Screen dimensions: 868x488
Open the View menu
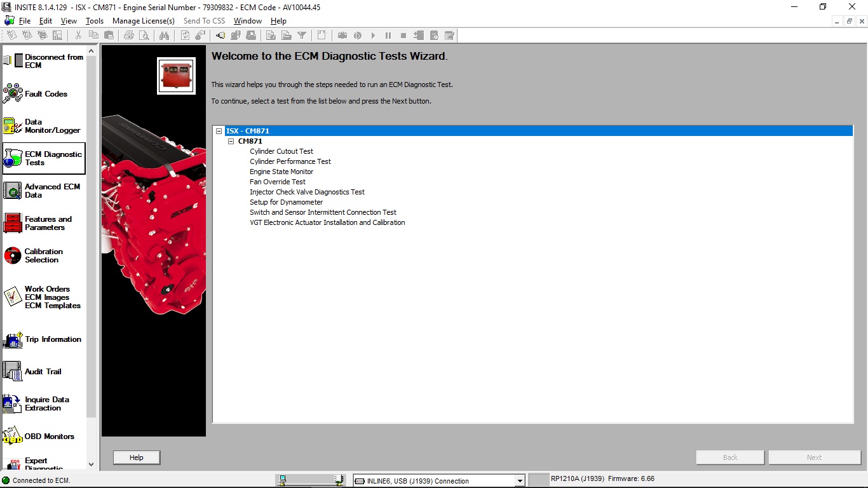[x=69, y=21]
